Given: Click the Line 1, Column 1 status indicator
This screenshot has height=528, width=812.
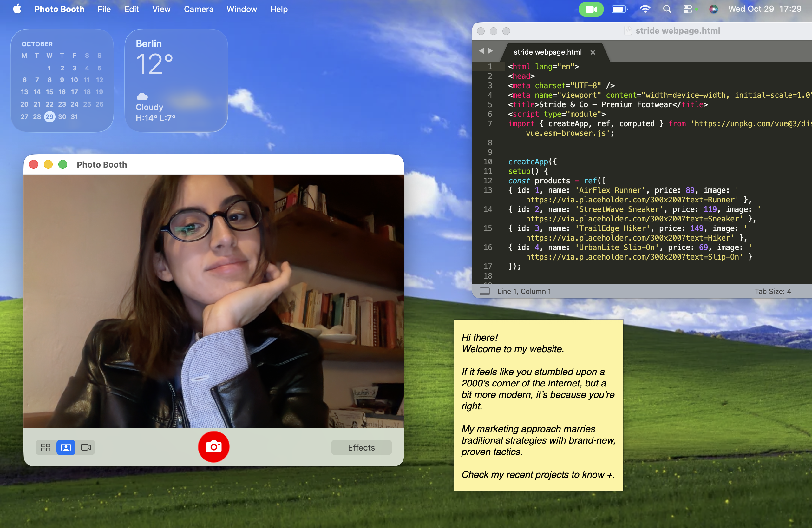Looking at the screenshot, I should point(524,291).
